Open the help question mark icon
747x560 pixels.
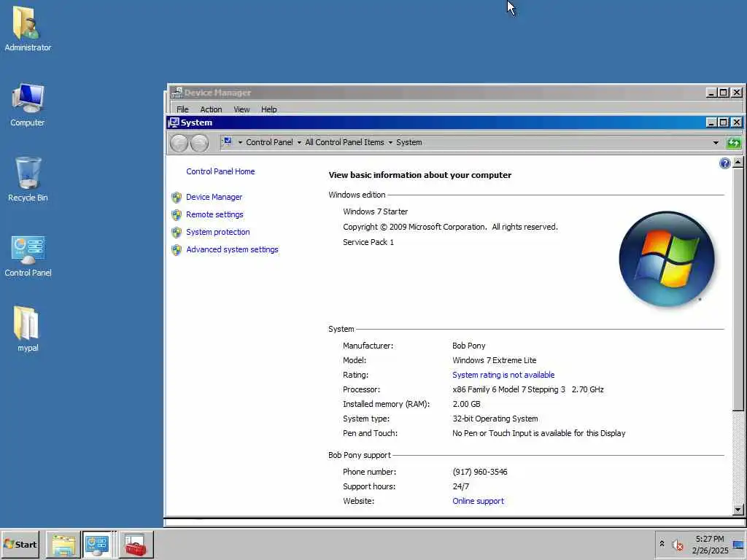click(724, 163)
